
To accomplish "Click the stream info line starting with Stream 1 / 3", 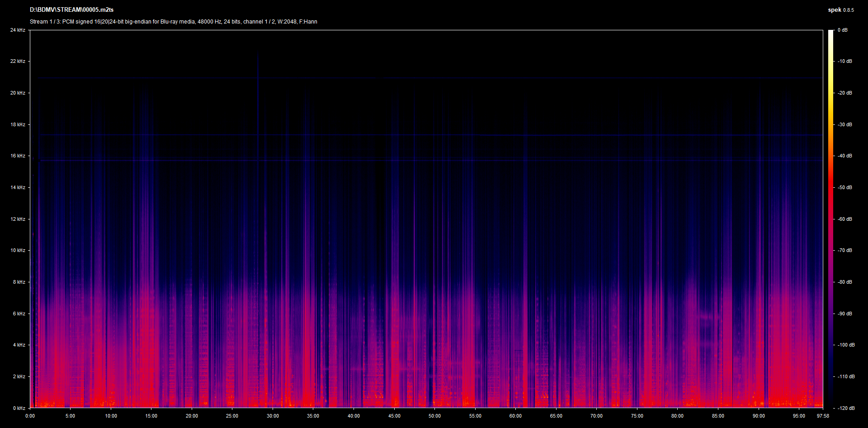I will (173, 22).
